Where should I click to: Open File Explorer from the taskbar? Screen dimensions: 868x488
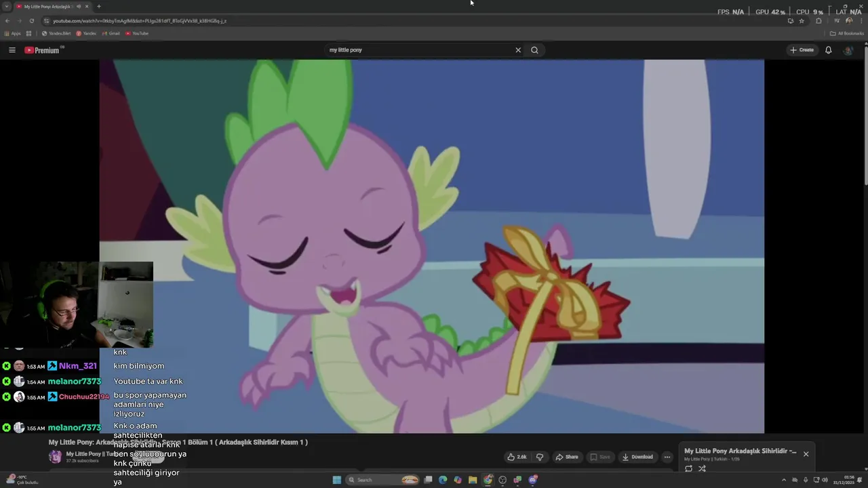pos(473,480)
